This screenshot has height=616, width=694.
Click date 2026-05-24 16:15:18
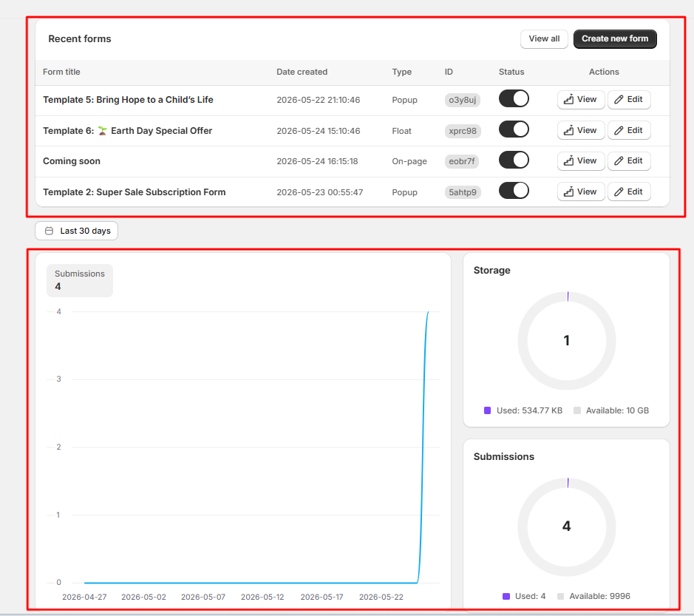point(317,162)
